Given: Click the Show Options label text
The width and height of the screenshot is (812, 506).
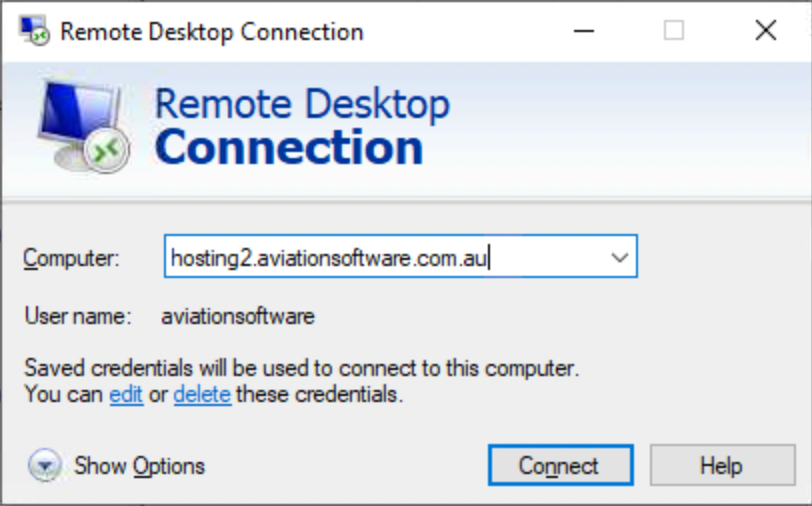Looking at the screenshot, I should tap(140, 466).
